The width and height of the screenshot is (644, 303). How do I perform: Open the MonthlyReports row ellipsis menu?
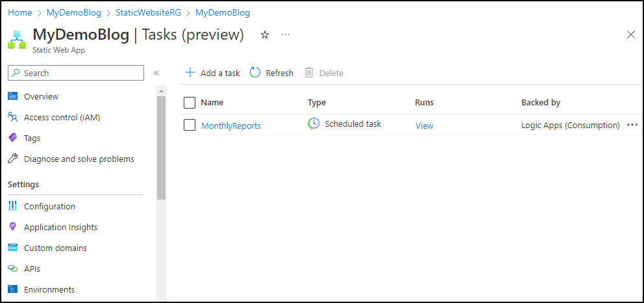pyautogui.click(x=632, y=125)
